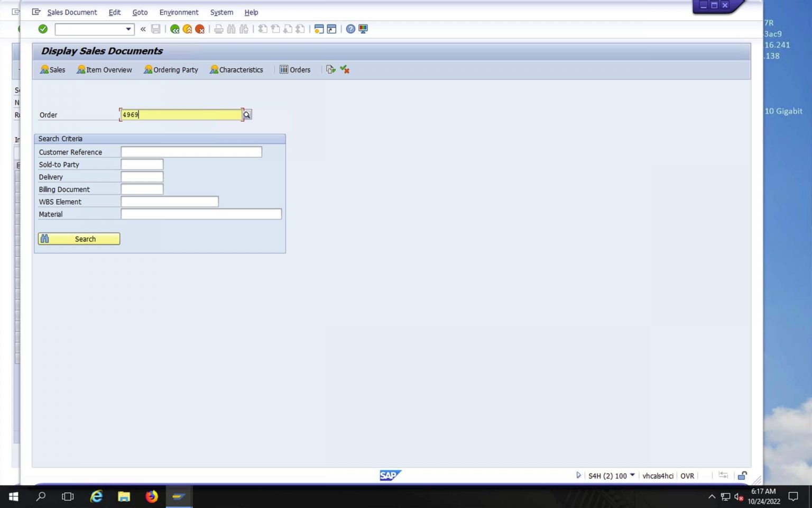Viewport: 812px width, 508px height.
Task: Click the Orders toolbar button
Action: click(x=294, y=69)
